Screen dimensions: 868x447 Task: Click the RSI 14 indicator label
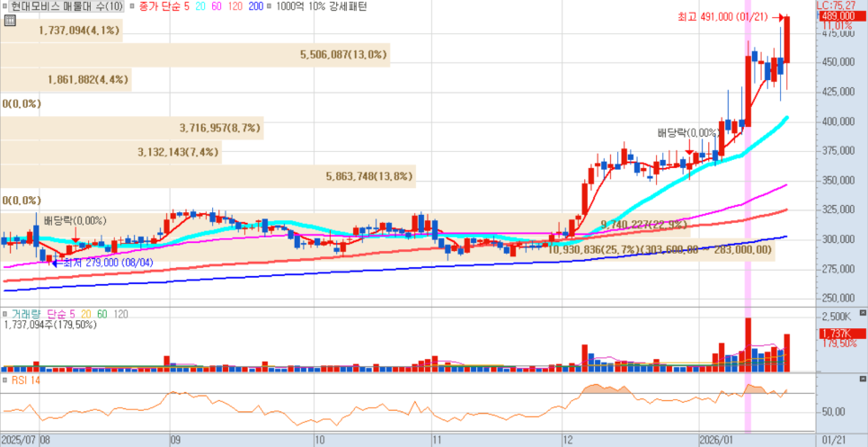tap(26, 380)
